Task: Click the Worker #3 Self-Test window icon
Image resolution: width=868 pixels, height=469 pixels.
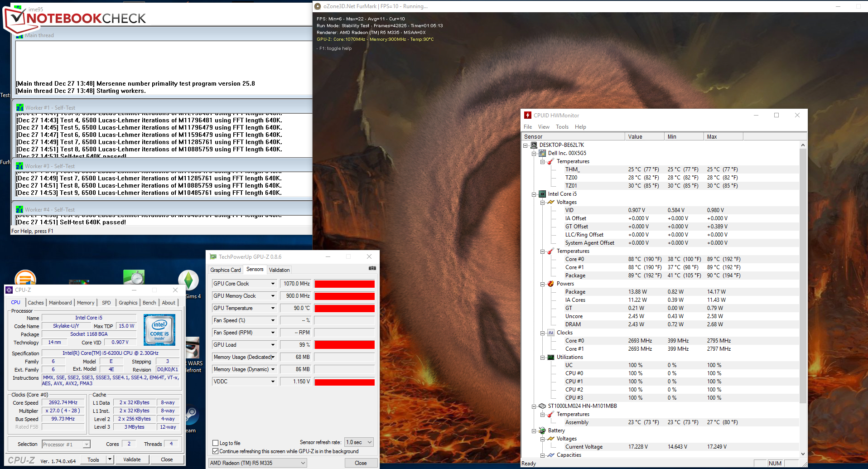Action: click(19, 166)
